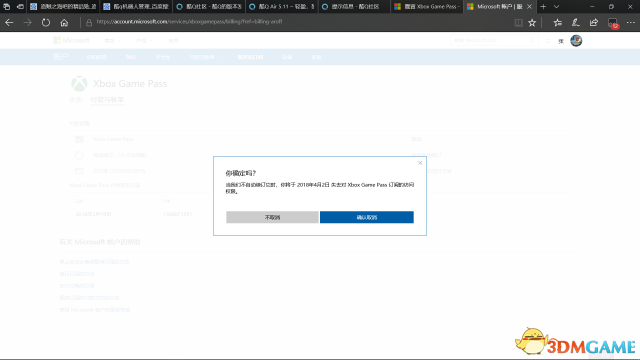Open a new browser tab
The image size is (640, 360).
pyautogui.click(x=543, y=7)
